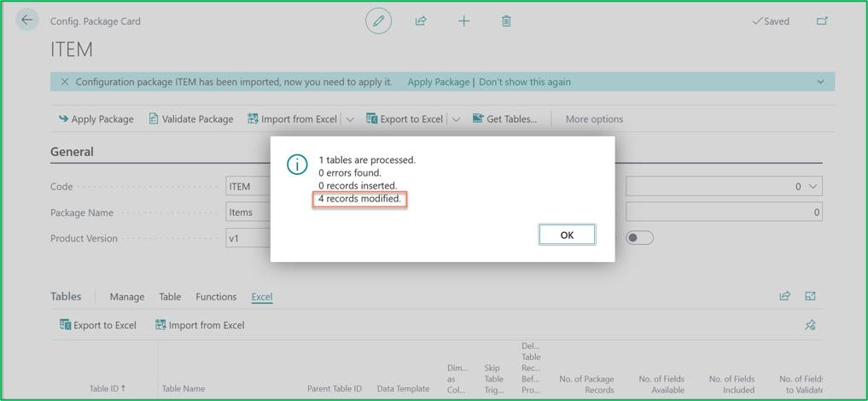Click Skip Table Trig... column header

[x=493, y=378]
